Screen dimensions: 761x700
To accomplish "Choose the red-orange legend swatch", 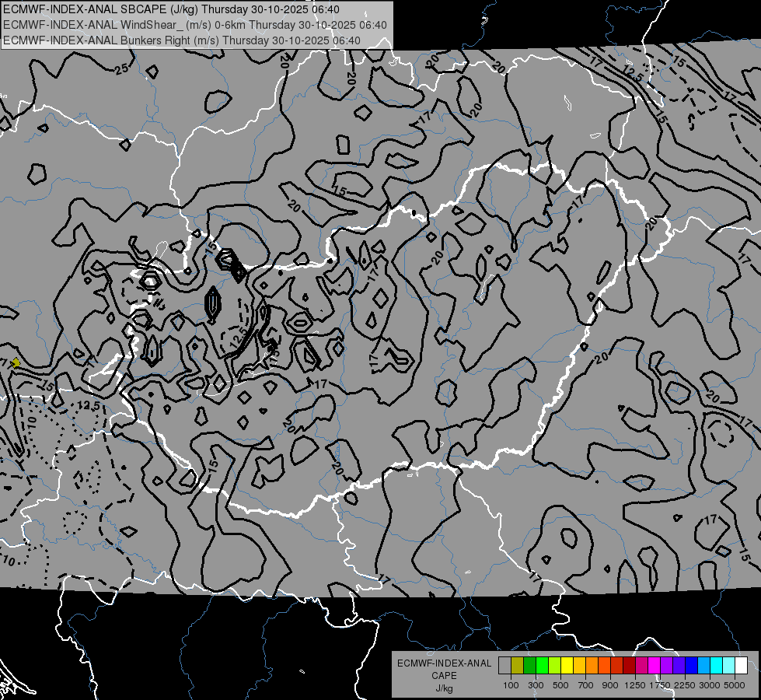I will (x=605, y=665).
